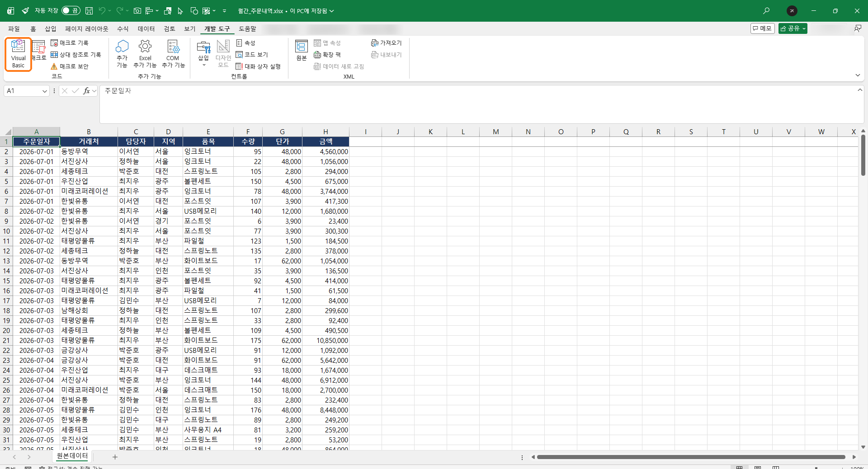
Task: Click the camera icon in the Quick Access Toolbar
Action: pos(137,11)
